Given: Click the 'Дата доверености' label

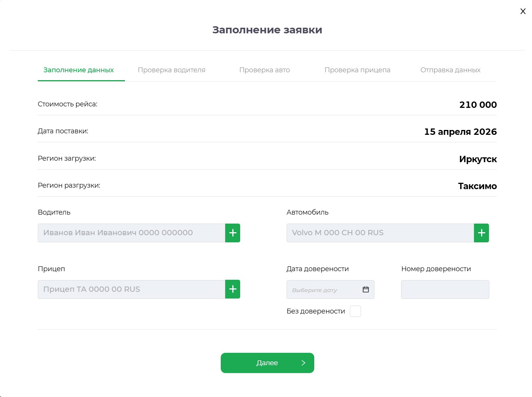Looking at the screenshot, I should (x=318, y=269).
